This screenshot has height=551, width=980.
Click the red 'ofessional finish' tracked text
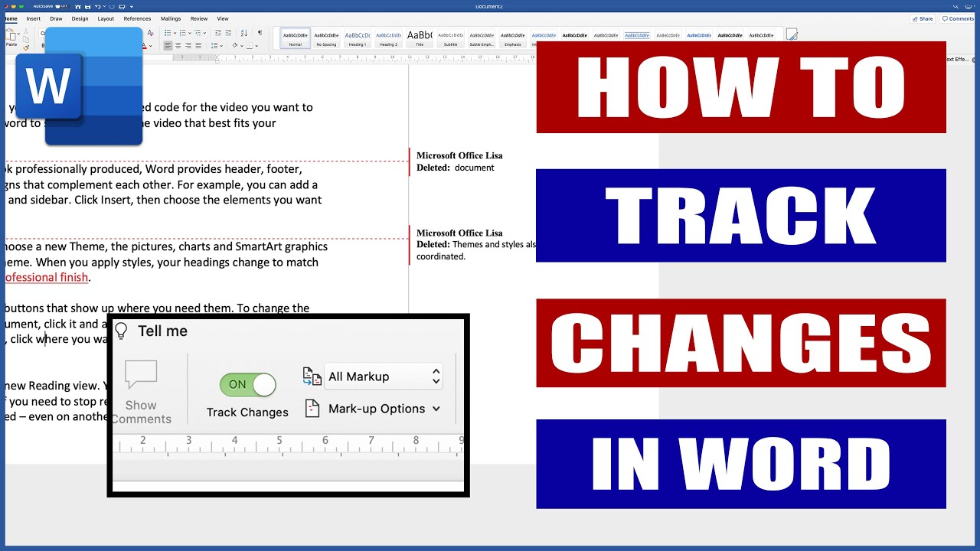(x=47, y=278)
